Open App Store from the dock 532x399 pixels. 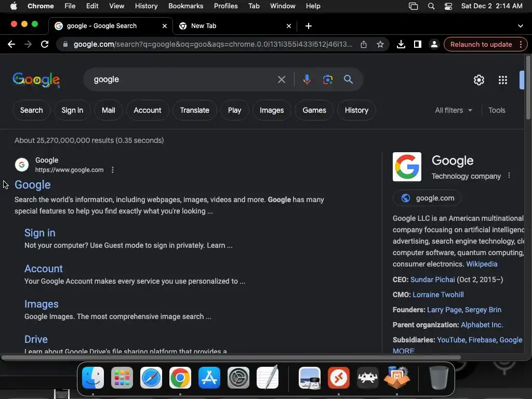click(209, 378)
